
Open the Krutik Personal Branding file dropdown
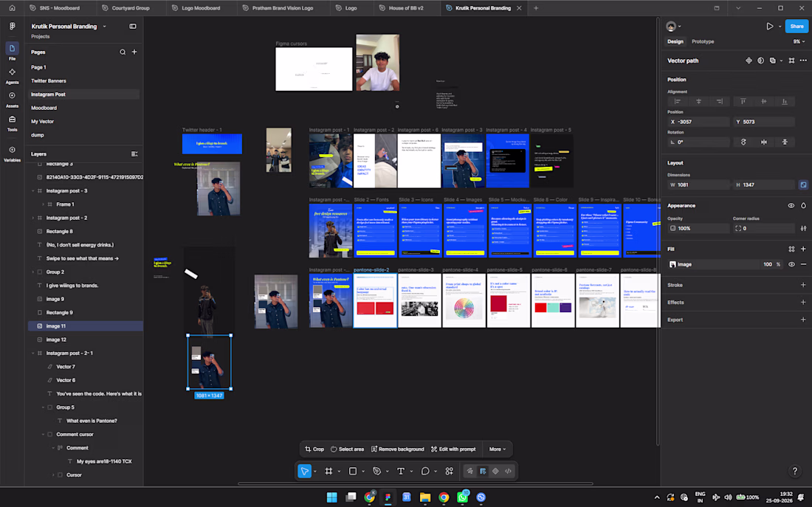[x=104, y=27]
